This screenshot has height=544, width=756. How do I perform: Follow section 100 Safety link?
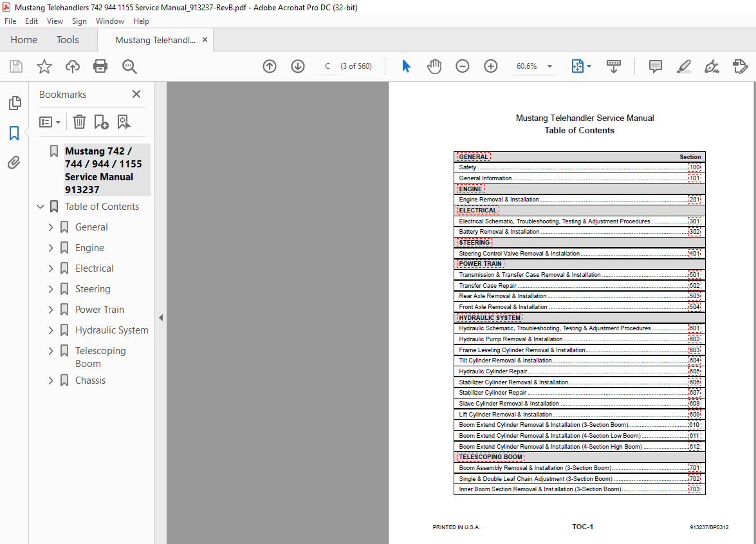point(694,167)
